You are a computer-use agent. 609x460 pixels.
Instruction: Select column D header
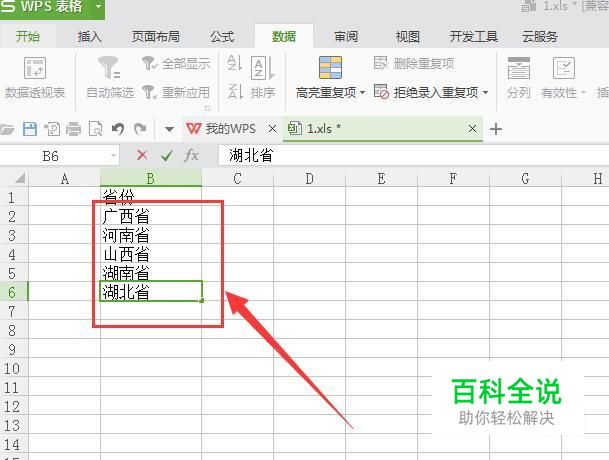(x=310, y=178)
